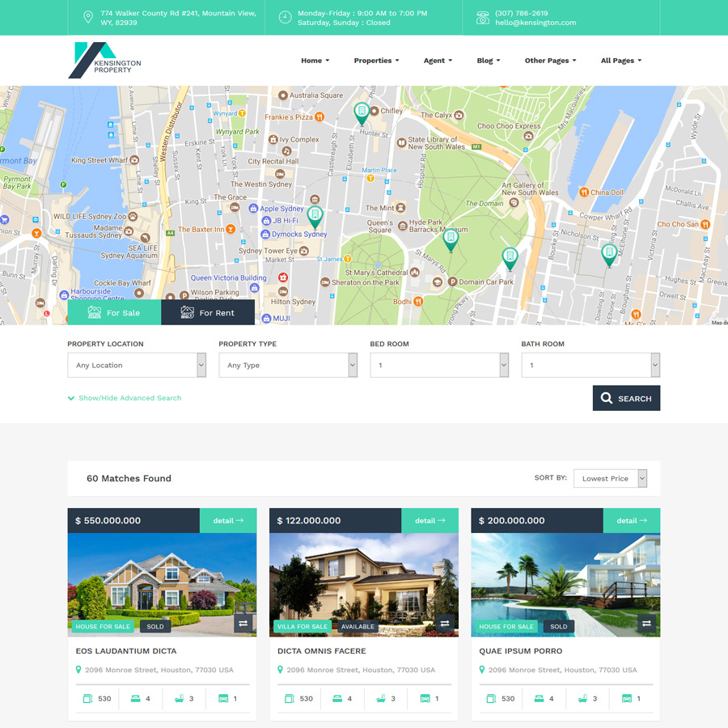Viewport: 728px width, 728px height.
Task: Open the Sort By Lowest Price dropdown
Action: (611, 478)
